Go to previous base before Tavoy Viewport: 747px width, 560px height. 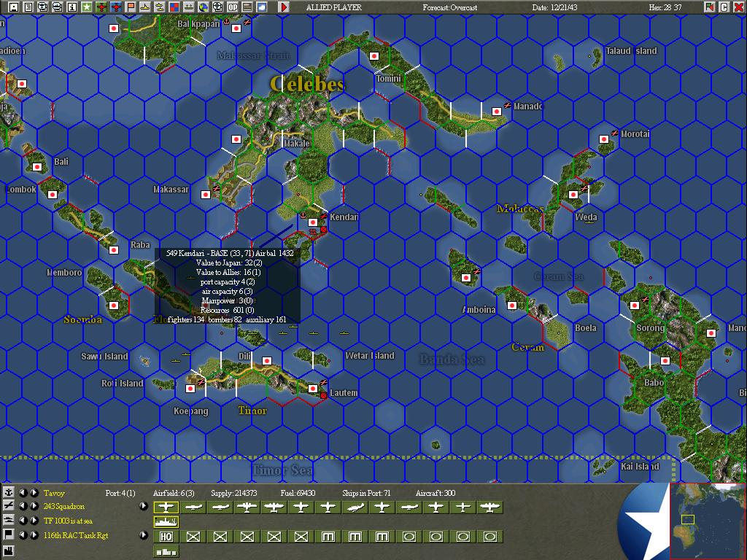coord(23,492)
